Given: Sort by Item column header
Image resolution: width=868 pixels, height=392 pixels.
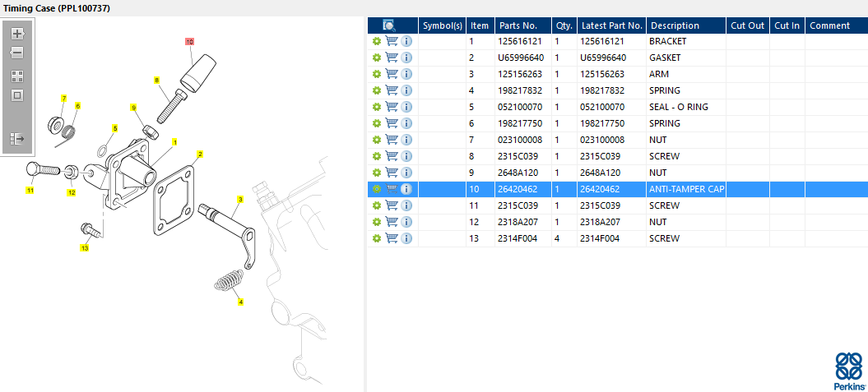Looking at the screenshot, I should click(x=480, y=25).
